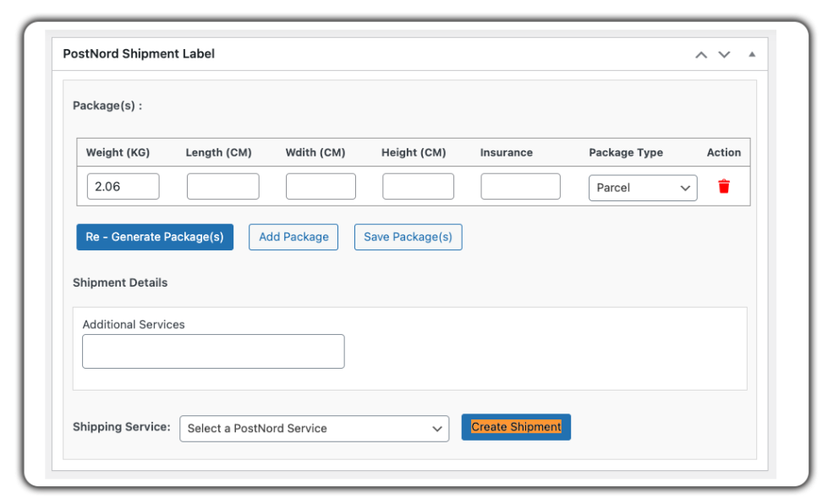Collapse the PostNord Shipment Label panel
828x504 pixels.
751,54
